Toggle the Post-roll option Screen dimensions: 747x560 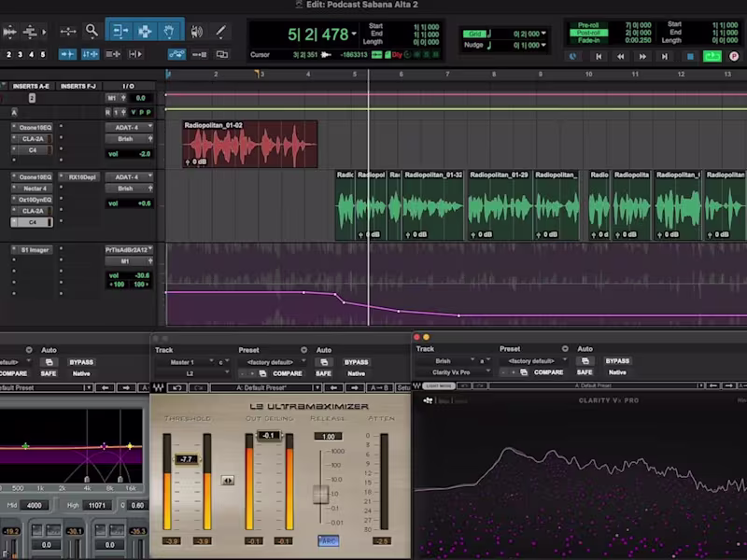(589, 33)
